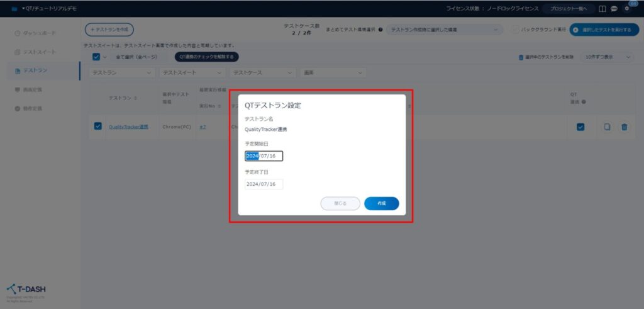The image size is (644, 309).
Task: Open the manual book icon in header
Action: click(602, 9)
